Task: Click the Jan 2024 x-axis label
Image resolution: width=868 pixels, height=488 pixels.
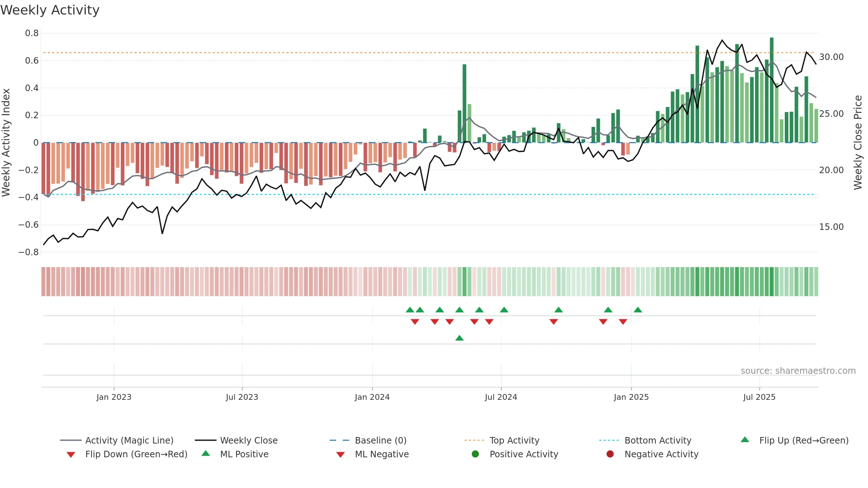Action: tap(372, 397)
